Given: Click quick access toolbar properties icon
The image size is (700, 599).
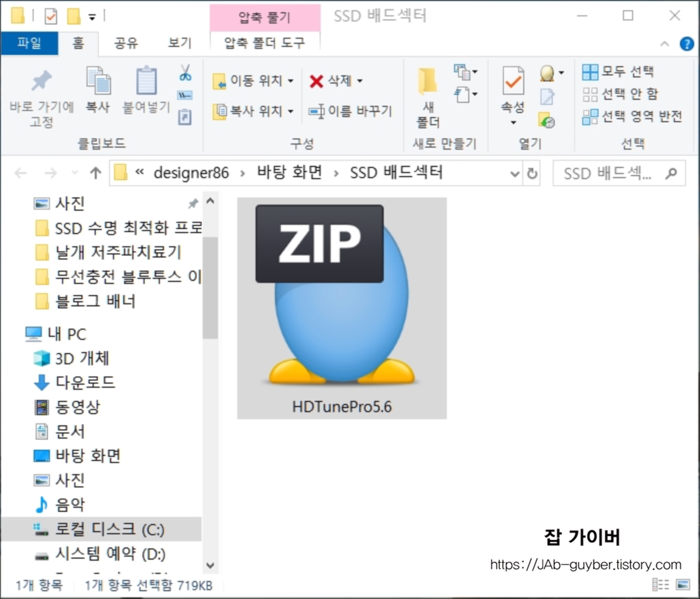Looking at the screenshot, I should pyautogui.click(x=51, y=16).
